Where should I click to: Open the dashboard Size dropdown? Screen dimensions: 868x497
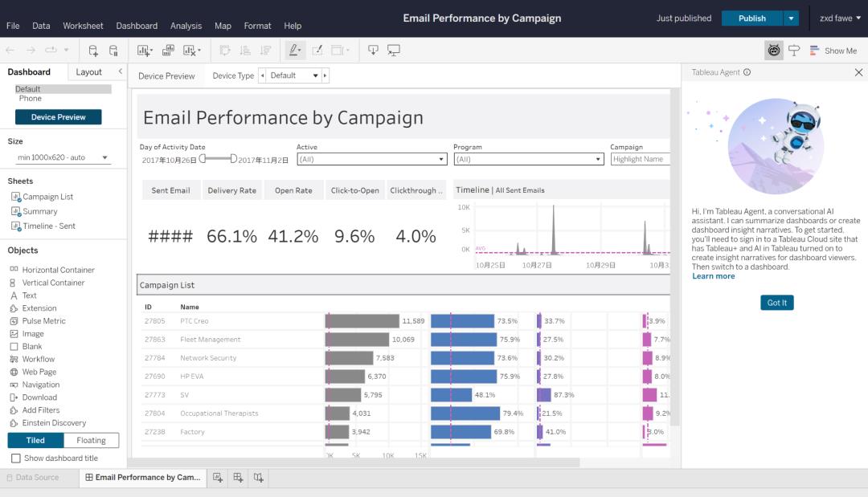[x=62, y=157]
